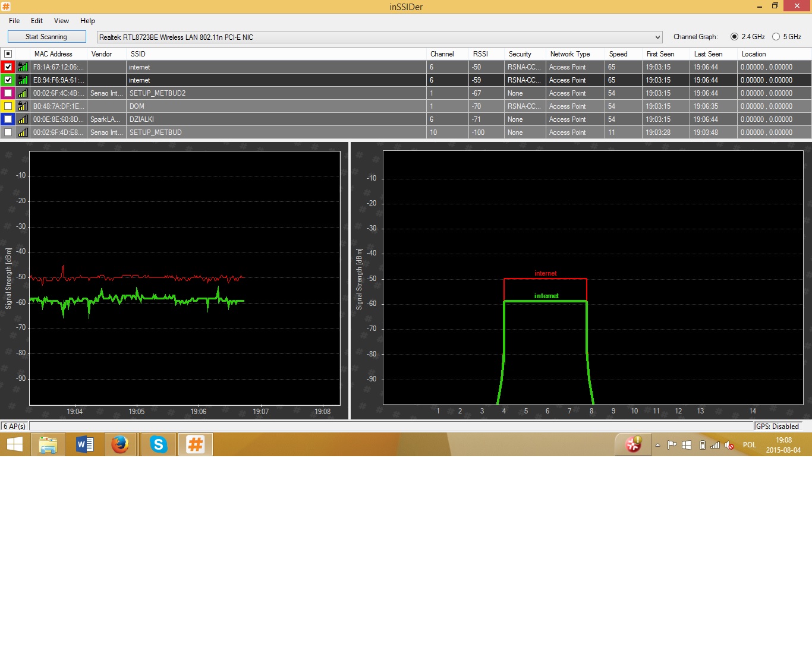
Task: Open the File menu
Action: (14, 21)
